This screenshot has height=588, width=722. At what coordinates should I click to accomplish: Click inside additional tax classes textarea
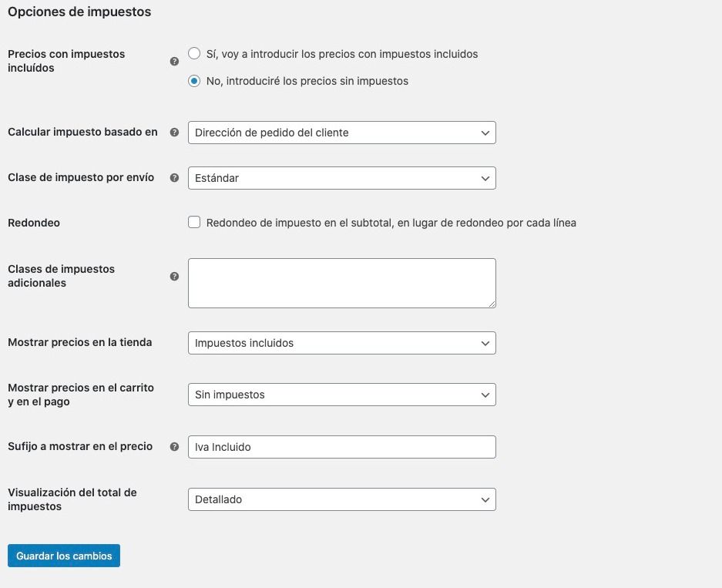coord(341,283)
